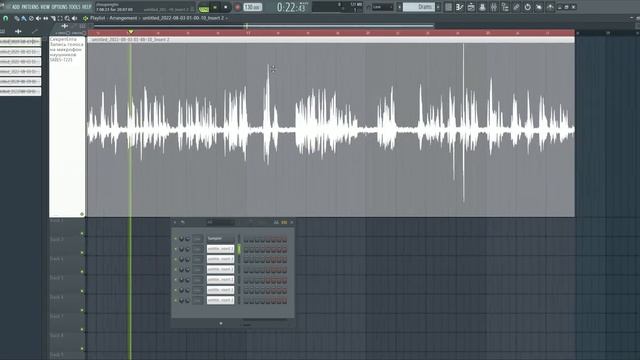The width and height of the screenshot is (640, 360).
Task: Select the Slice tool in playlist toolbar
Action: (53, 18)
